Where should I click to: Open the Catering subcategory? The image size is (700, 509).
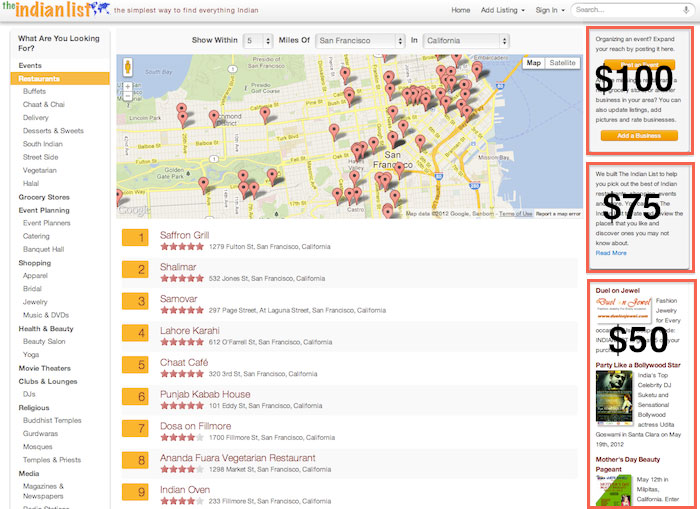(x=36, y=236)
